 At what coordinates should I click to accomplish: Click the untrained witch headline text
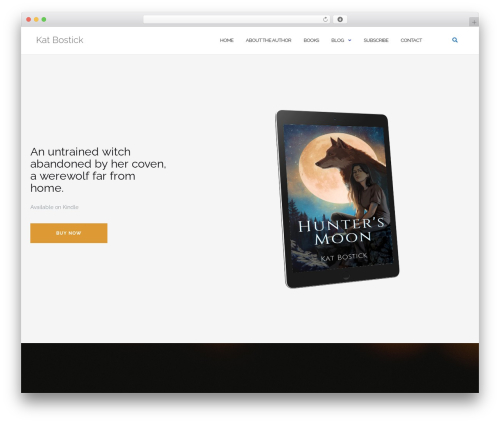pos(98,170)
